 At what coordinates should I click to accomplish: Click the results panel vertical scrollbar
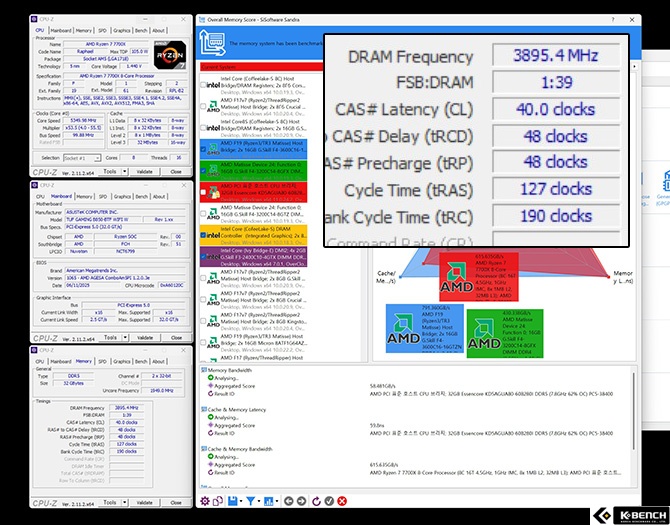pos(634,412)
